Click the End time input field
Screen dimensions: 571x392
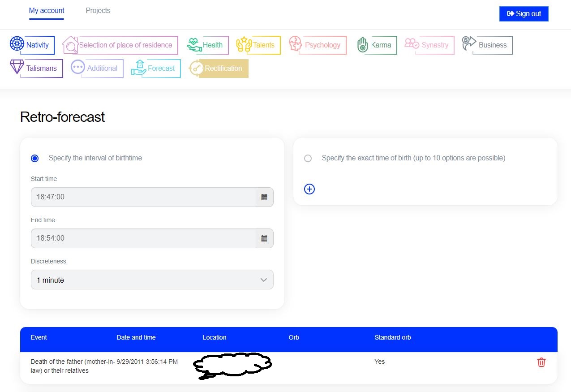143,238
